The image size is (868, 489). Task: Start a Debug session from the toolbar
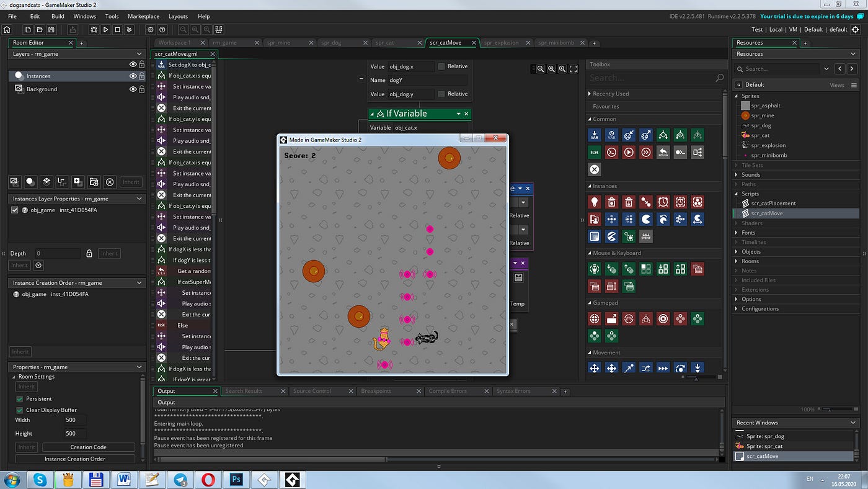point(94,29)
